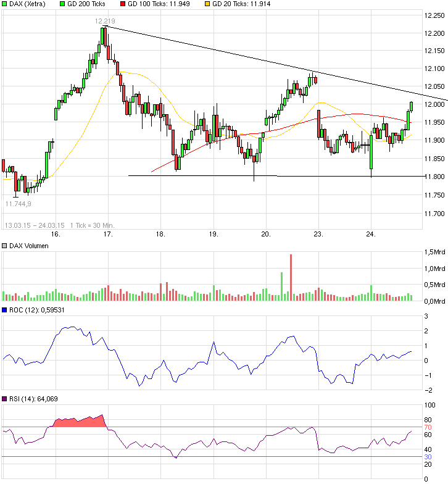The width and height of the screenshot is (448, 484).
Task: Click the 0,5Mrd volume axis label
Action: (434, 285)
